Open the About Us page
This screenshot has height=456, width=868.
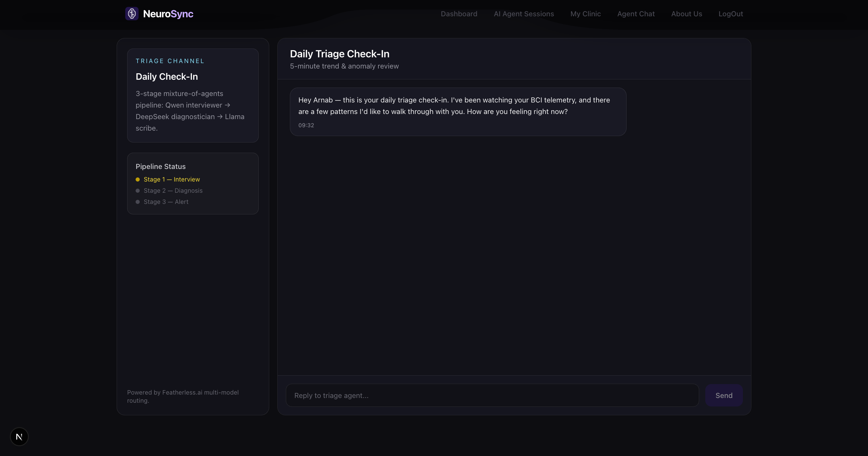(686, 14)
